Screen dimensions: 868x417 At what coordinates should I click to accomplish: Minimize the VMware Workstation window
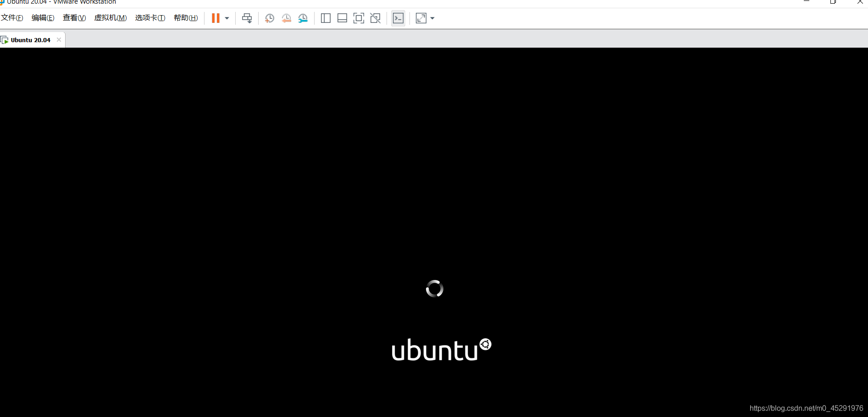point(807,2)
